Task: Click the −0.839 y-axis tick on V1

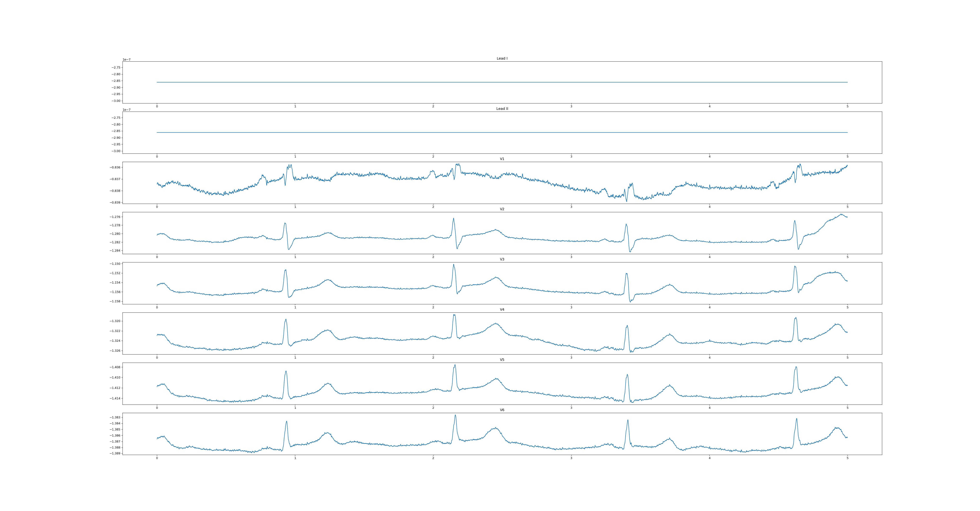Action: 115,203
